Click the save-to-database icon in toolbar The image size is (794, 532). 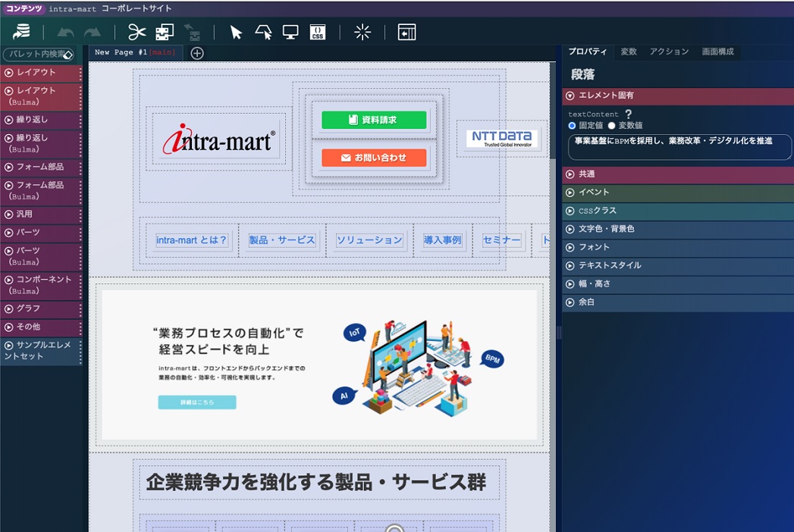[x=22, y=32]
